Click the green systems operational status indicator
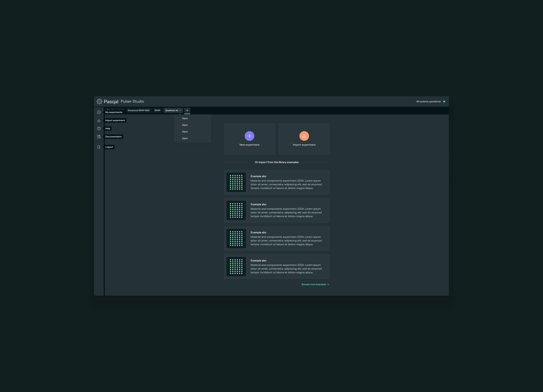This screenshot has height=392, width=543. (444, 102)
